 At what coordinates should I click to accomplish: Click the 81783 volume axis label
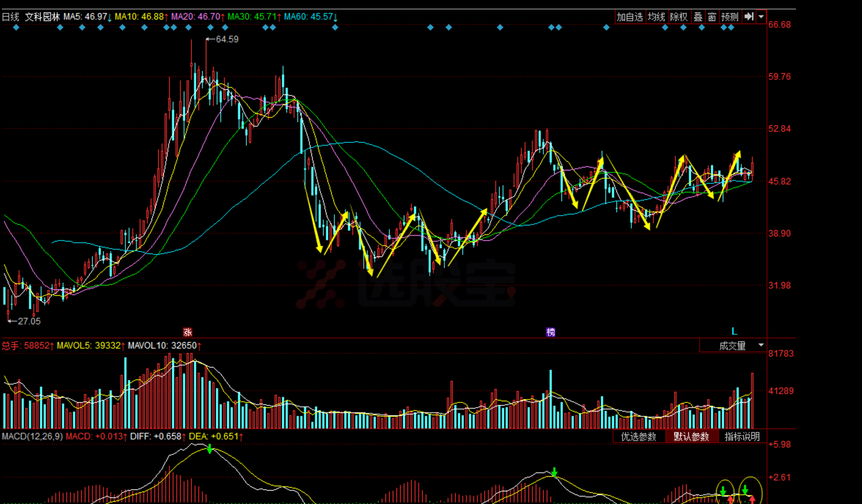tap(781, 353)
